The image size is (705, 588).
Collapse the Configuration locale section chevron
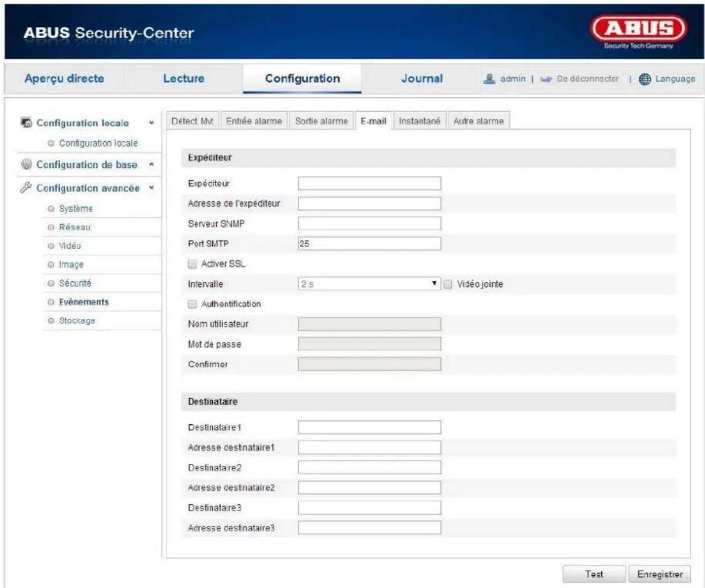pos(152,123)
